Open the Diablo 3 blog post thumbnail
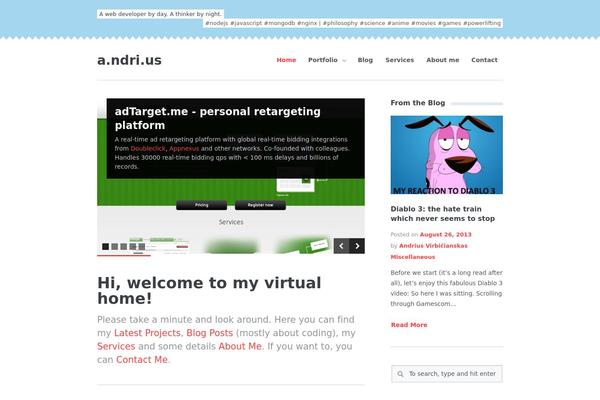This screenshot has height=400, width=600. tap(447, 155)
